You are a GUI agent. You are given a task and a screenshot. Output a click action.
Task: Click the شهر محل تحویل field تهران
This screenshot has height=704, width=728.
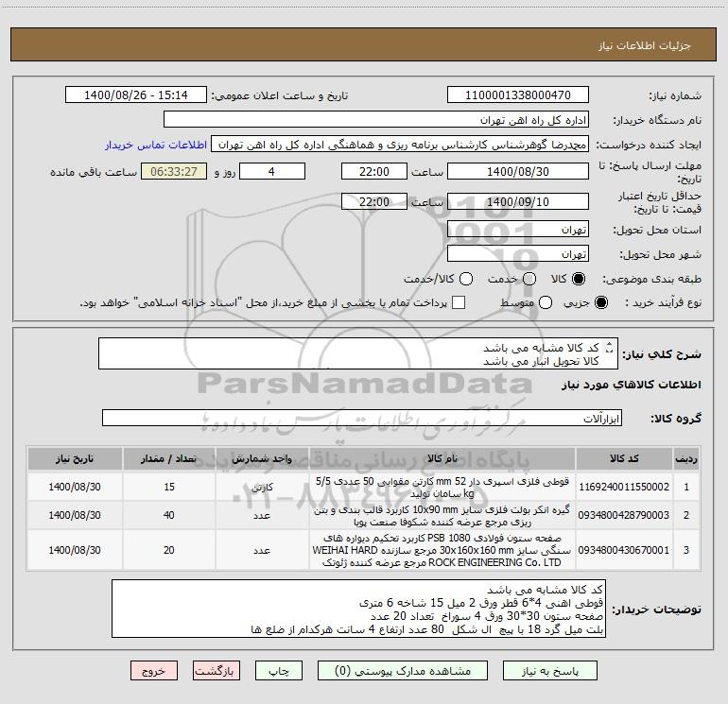[x=518, y=254]
